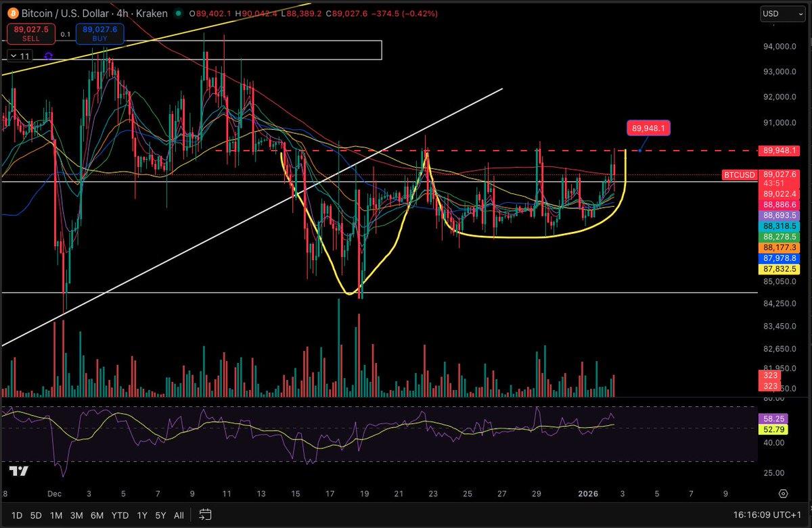Click the 88,278.5 green indicator label
This screenshot has height=528, width=812.
coord(778,237)
